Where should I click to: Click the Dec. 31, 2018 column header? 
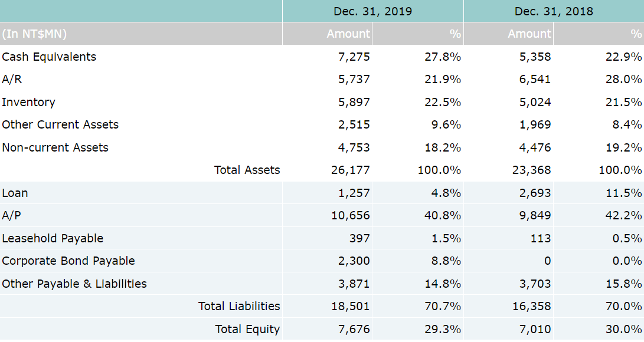pyautogui.click(x=554, y=11)
